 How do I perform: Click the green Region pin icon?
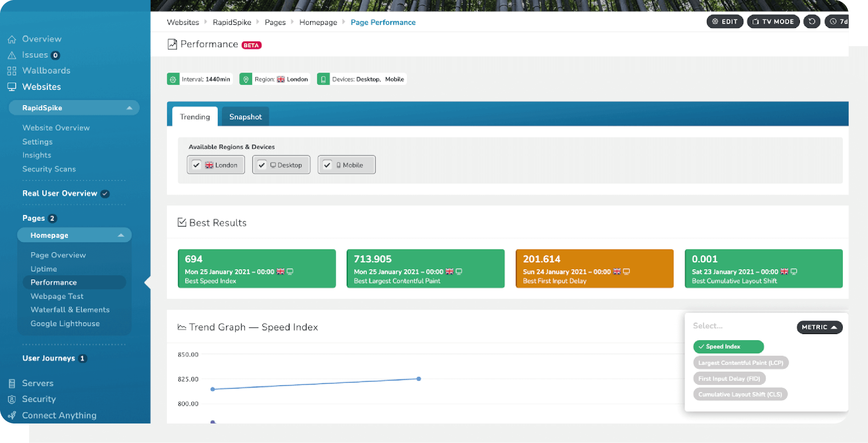(x=246, y=79)
